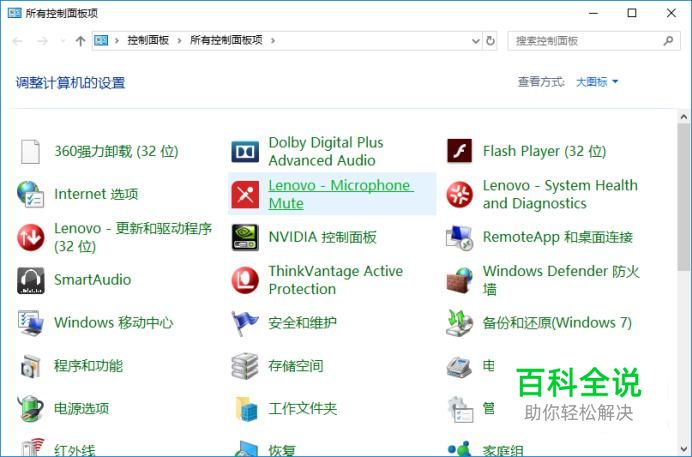Select 所有控制面板项 breadcrumb segment
This screenshot has width=692, height=457.
pos(226,40)
